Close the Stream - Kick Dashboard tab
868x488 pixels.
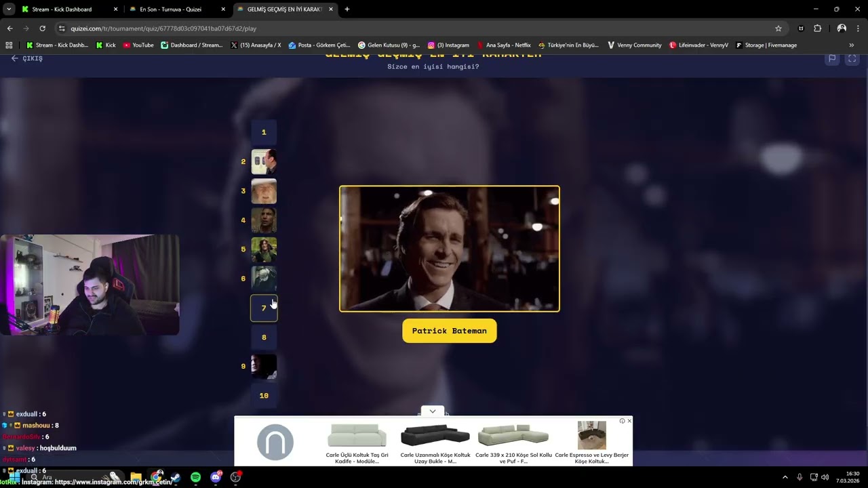115,9
